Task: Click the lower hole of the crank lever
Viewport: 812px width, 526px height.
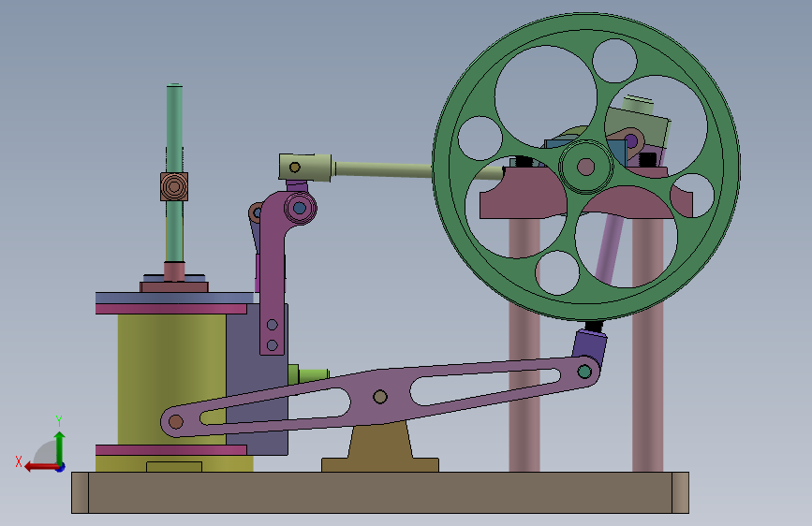Action: [x=273, y=344]
